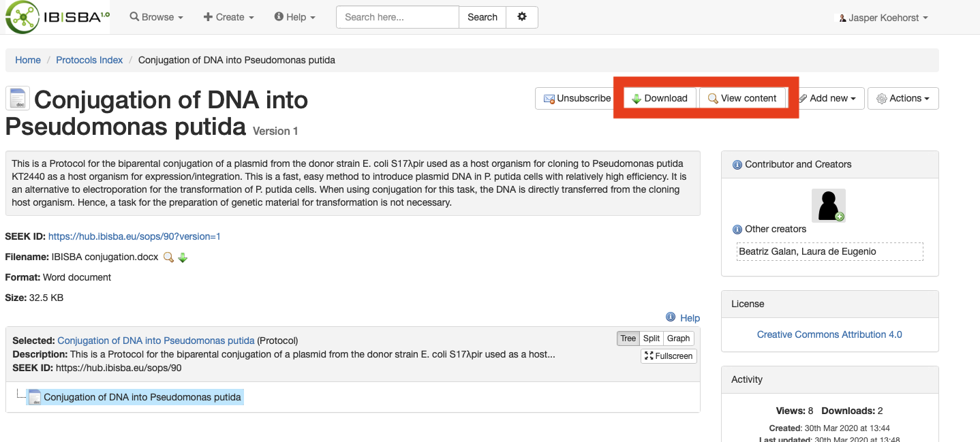
Task: Switch to Split view
Action: click(x=652, y=338)
